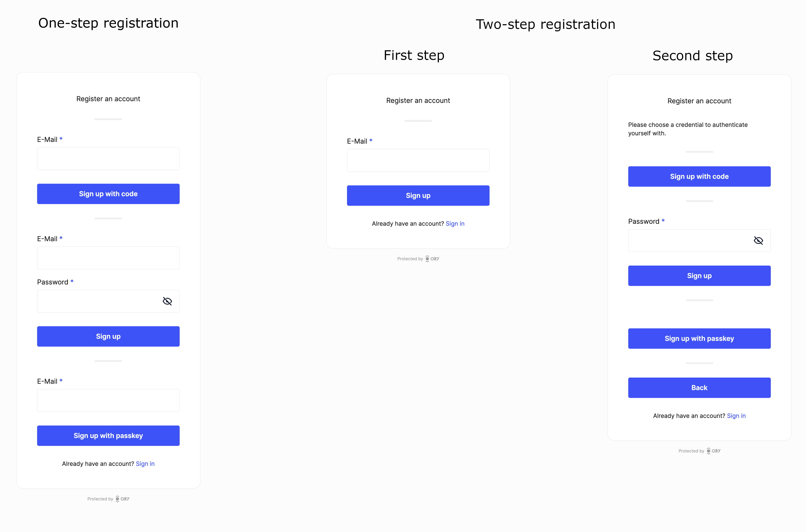The height and width of the screenshot is (532, 806).
Task: Open Sign in link in second step card
Action: click(736, 416)
